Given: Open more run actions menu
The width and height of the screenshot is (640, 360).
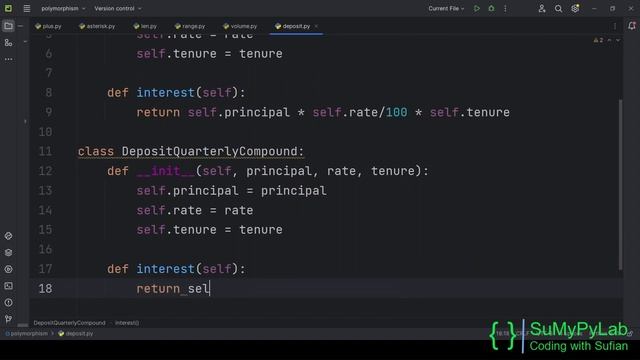Looking at the screenshot, I should click(505, 8).
